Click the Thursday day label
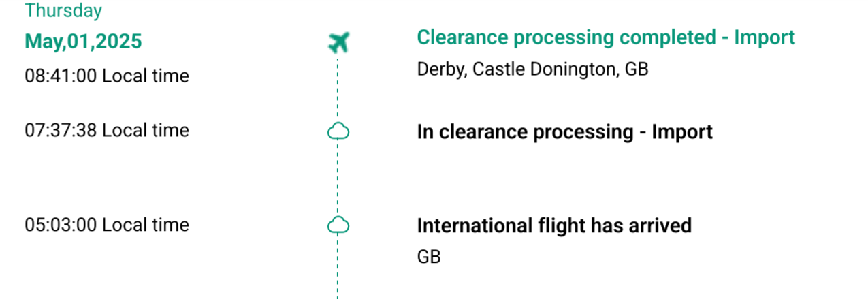The width and height of the screenshot is (868, 299). pyautogui.click(x=63, y=11)
